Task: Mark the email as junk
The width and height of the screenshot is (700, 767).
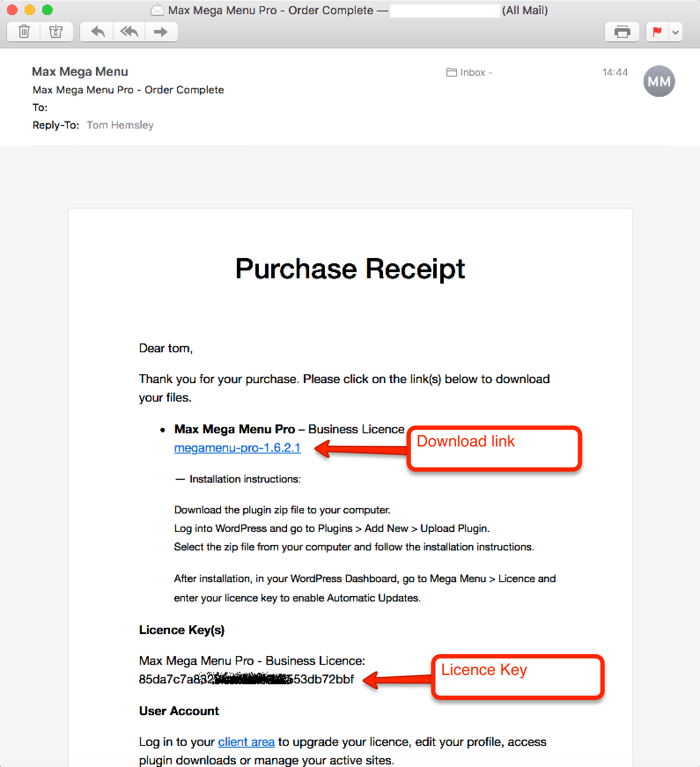Action: [x=56, y=32]
